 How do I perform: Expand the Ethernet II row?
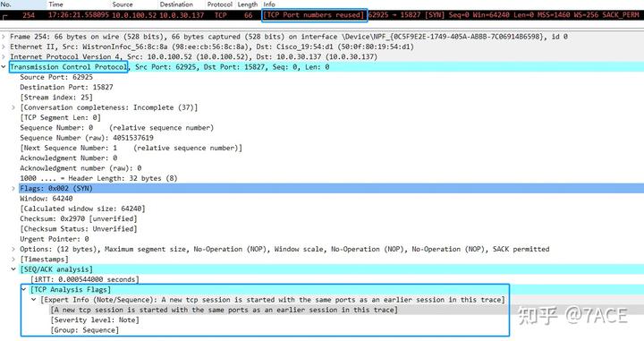click(x=4, y=47)
